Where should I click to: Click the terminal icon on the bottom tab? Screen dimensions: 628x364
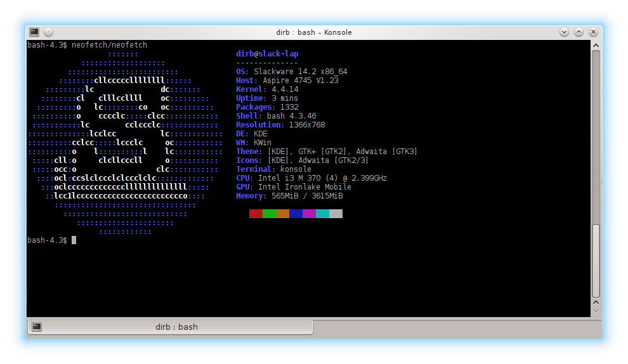click(x=37, y=327)
